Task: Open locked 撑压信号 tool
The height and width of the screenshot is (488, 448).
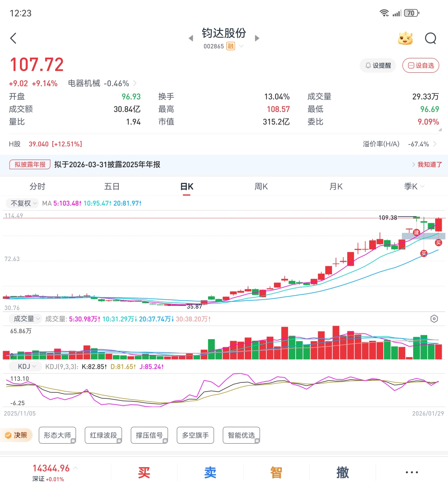Action: click(149, 435)
